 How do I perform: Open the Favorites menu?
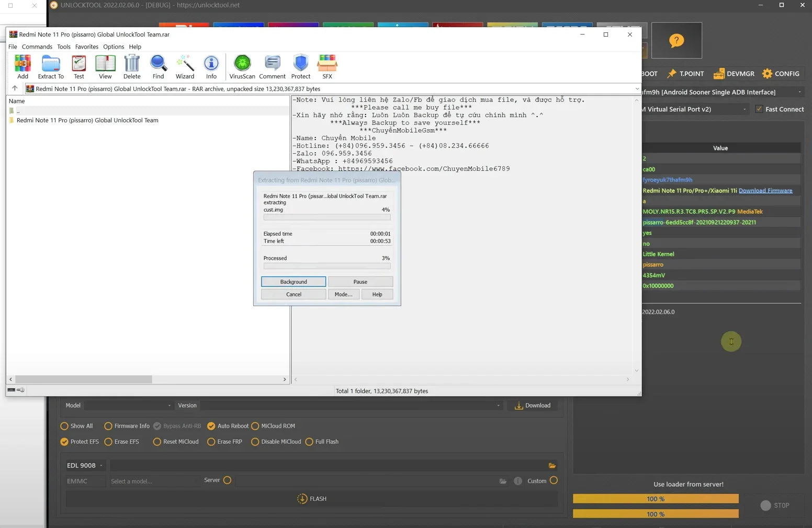86,47
